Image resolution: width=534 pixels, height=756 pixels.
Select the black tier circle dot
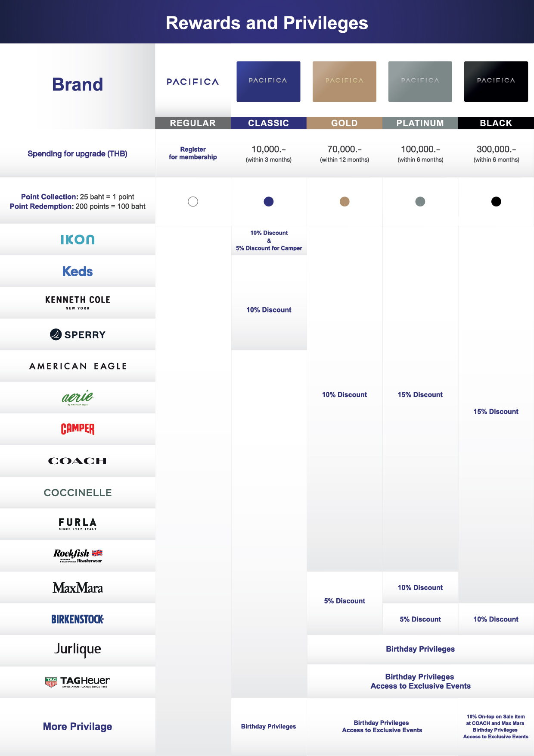496,202
